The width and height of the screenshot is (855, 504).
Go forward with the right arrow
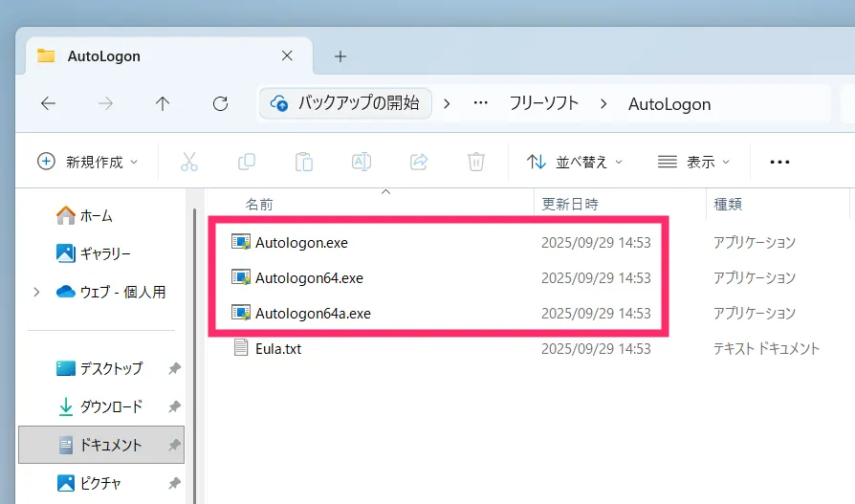click(105, 103)
